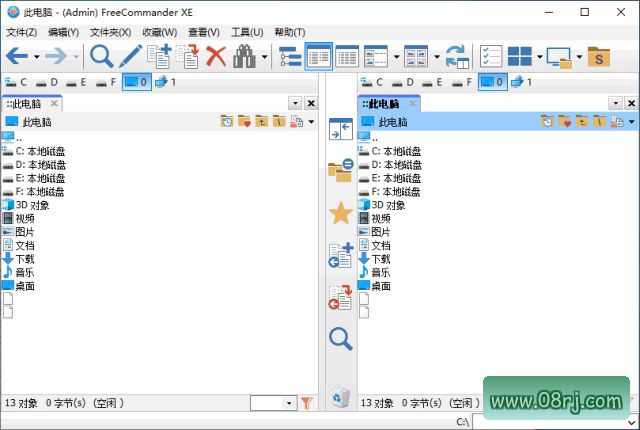Select drive E in left drive bar

coord(76,82)
